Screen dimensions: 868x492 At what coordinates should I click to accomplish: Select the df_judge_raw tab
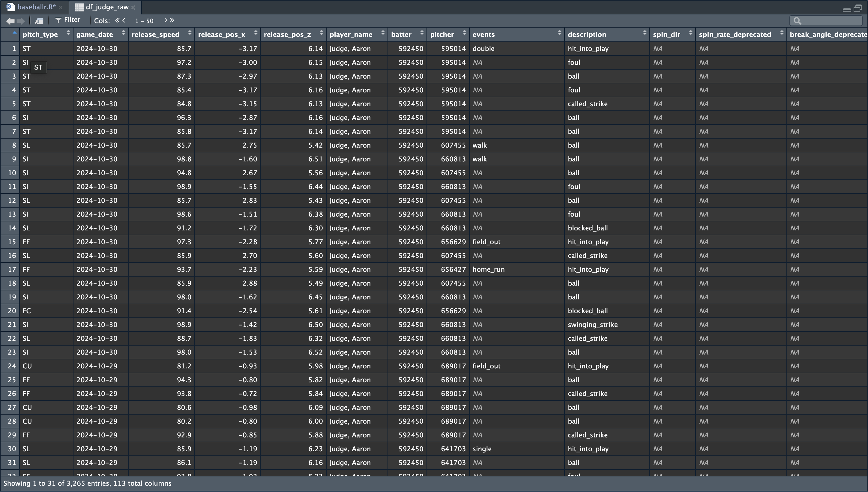[107, 7]
